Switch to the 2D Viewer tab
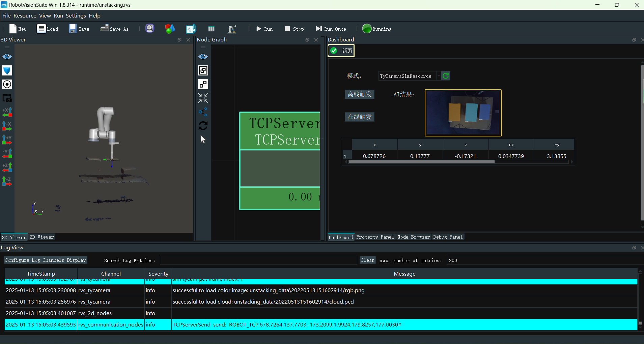Viewport: 644px width, 344px height. tap(42, 237)
